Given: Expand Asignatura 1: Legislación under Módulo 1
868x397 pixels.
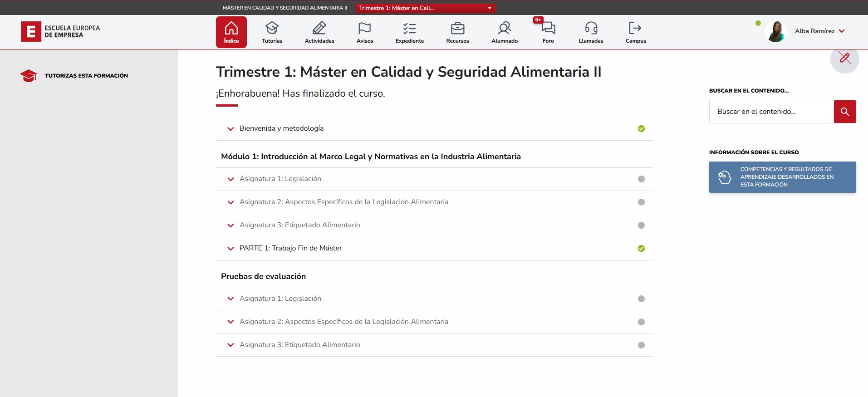Looking at the screenshot, I should click(230, 179).
